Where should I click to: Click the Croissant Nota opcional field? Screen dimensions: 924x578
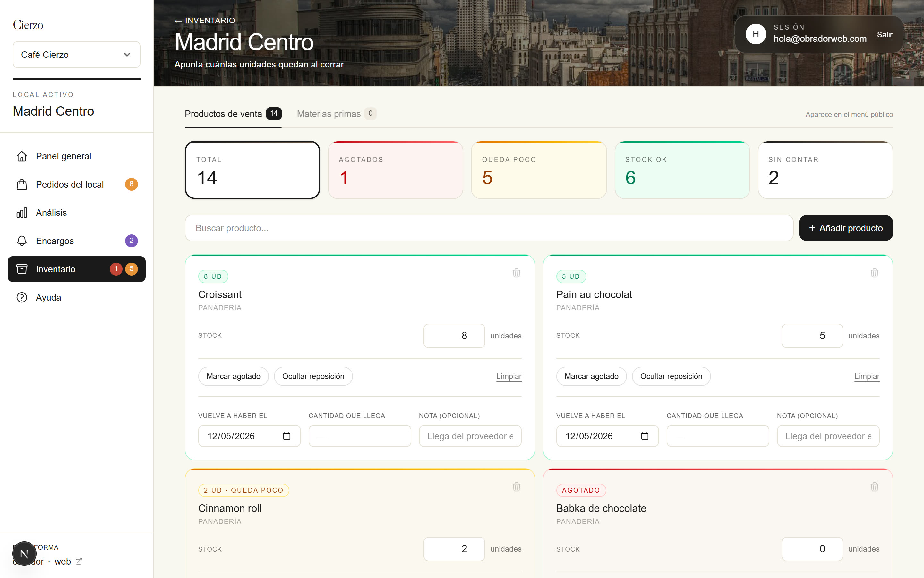click(470, 436)
